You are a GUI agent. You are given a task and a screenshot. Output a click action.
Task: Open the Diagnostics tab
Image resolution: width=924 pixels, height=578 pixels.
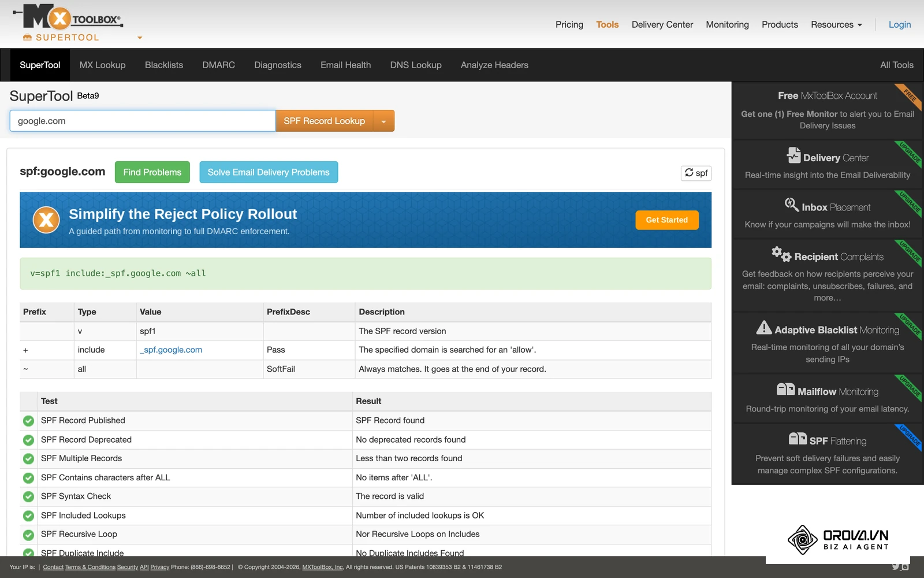point(278,65)
